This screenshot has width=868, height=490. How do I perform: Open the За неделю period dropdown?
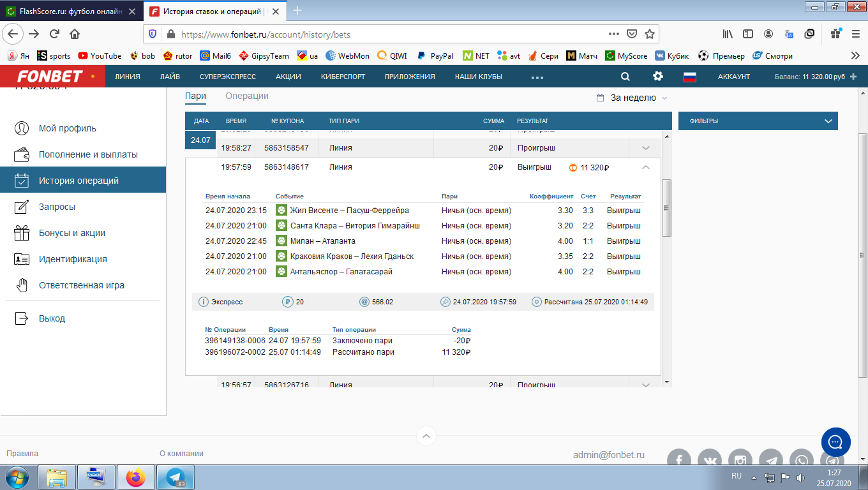[x=632, y=98]
